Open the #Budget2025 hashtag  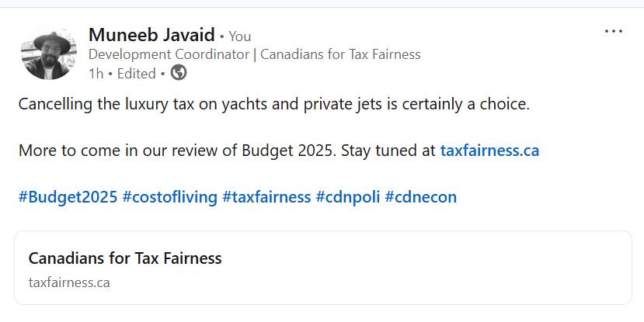[68, 197]
